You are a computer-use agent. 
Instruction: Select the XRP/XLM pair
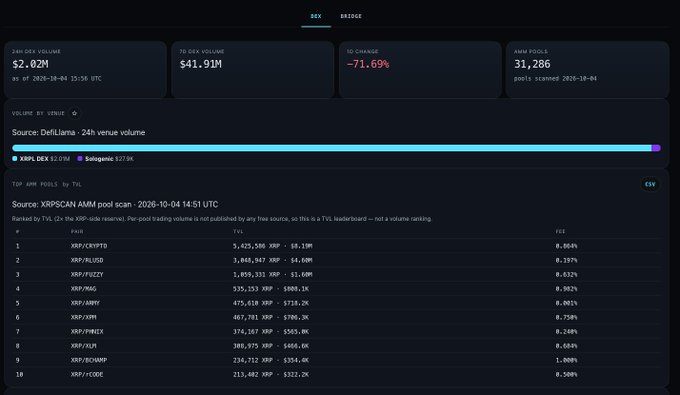coord(84,346)
